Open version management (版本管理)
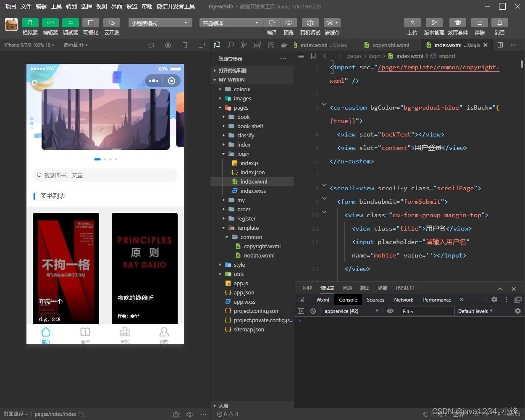 pos(434,23)
